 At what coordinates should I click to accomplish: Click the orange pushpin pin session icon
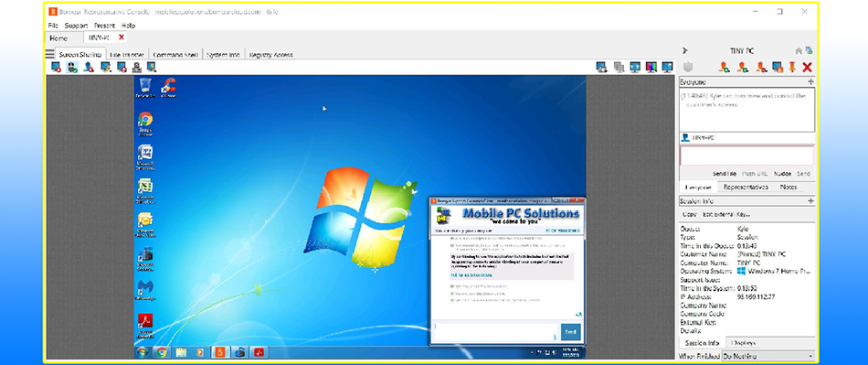(x=792, y=67)
